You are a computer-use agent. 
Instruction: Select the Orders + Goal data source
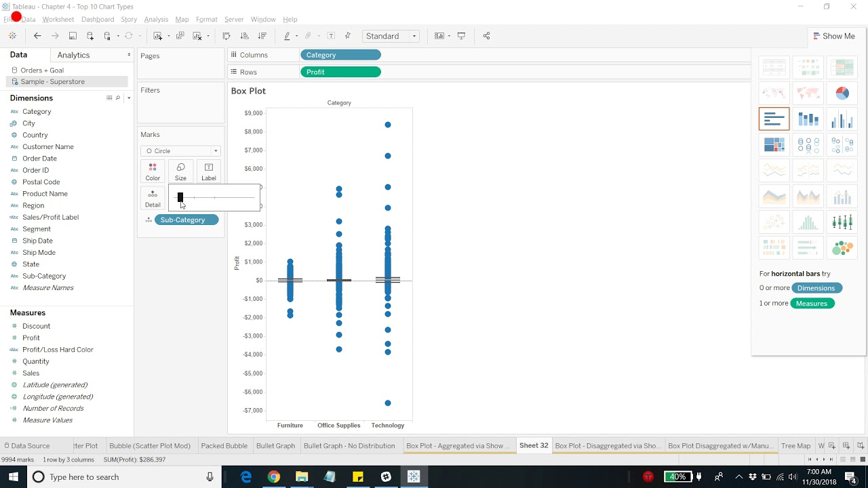coord(42,70)
